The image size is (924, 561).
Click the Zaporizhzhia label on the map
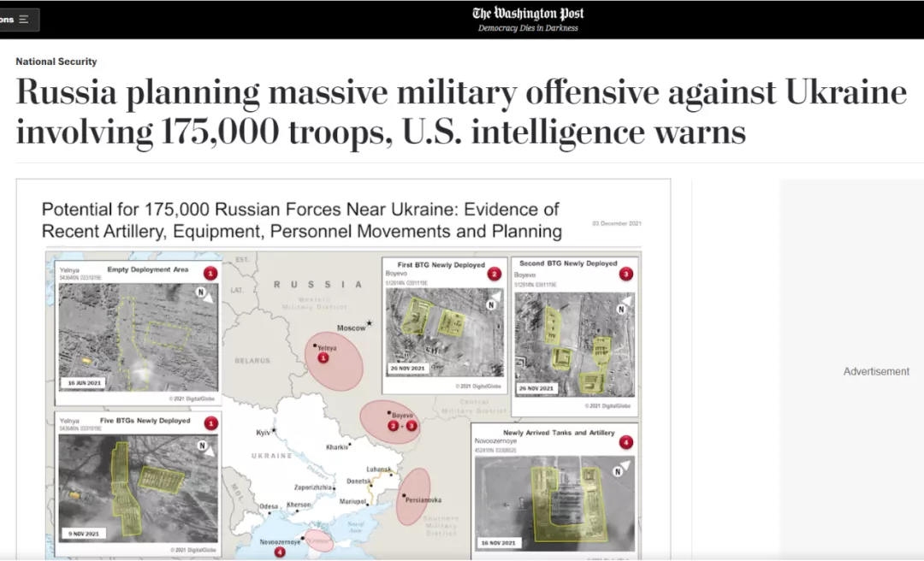[x=313, y=487]
